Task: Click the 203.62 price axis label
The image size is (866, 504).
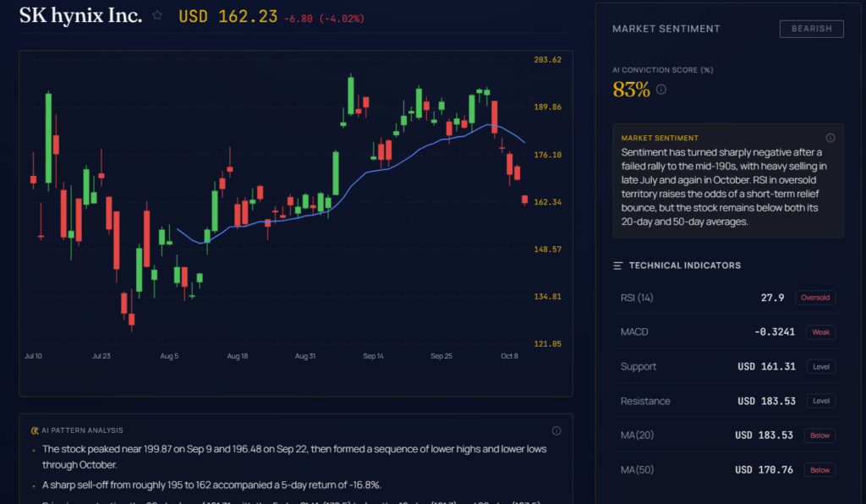Action: coord(547,60)
